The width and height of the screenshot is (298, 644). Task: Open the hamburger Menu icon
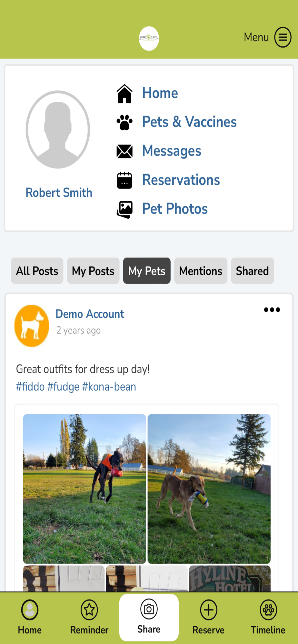pyautogui.click(x=283, y=37)
